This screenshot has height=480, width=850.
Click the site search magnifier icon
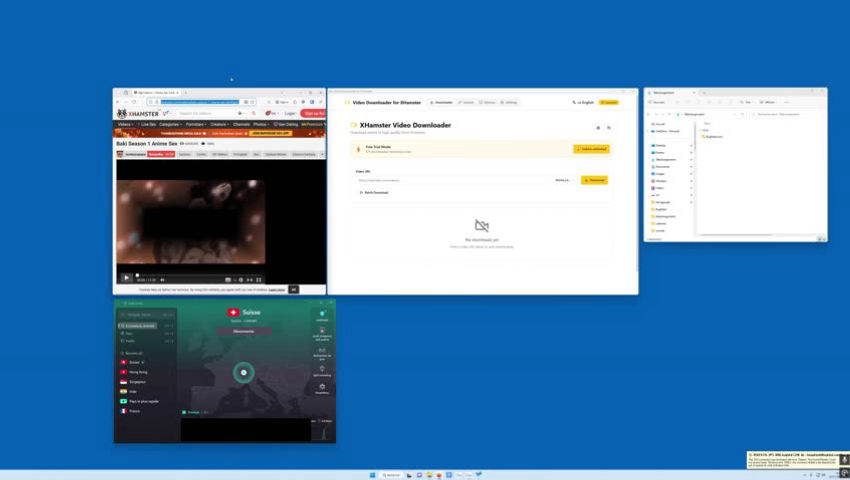tap(253, 113)
